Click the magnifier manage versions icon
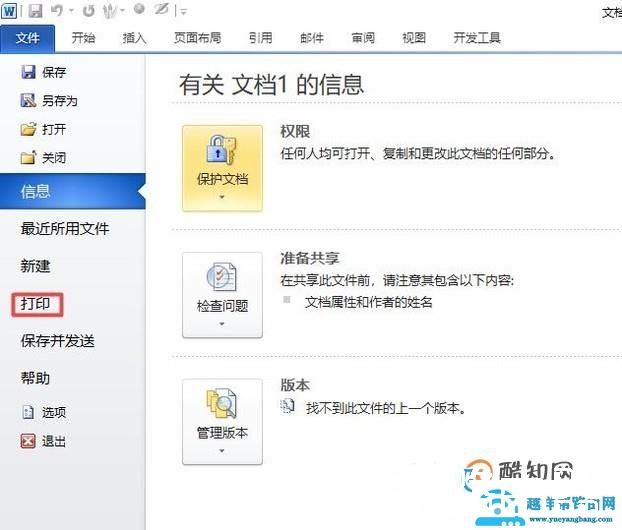 tap(221, 403)
